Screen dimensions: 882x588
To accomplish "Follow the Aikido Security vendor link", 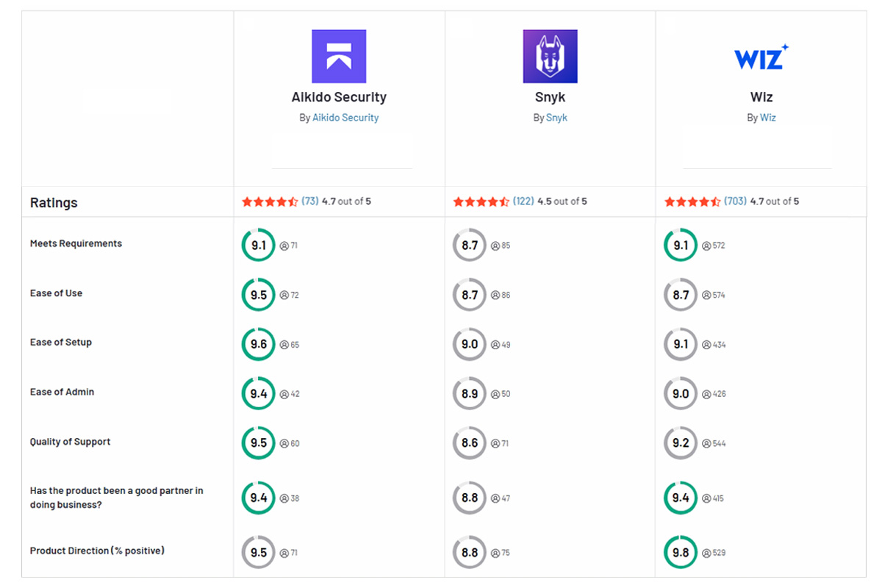I will pos(345,118).
